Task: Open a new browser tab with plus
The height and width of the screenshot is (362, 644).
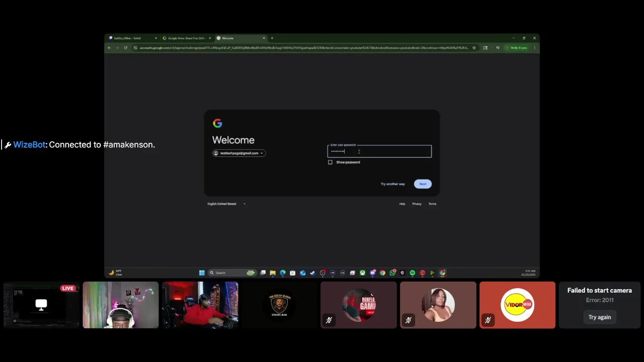Action: pos(272,38)
